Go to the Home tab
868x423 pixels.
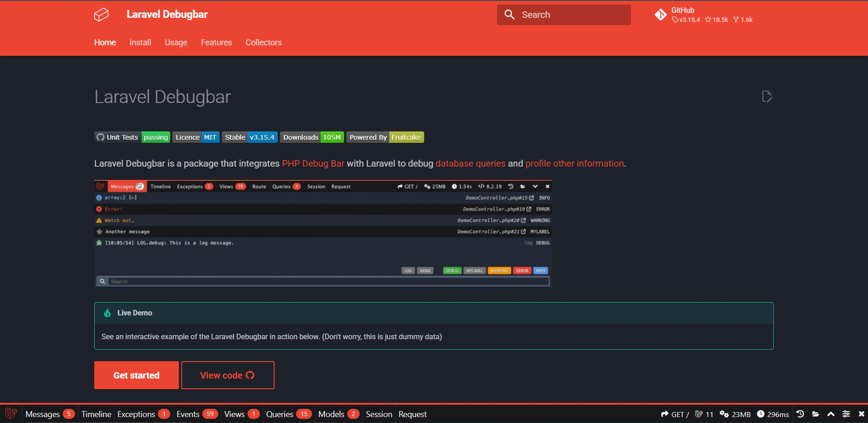pos(105,43)
